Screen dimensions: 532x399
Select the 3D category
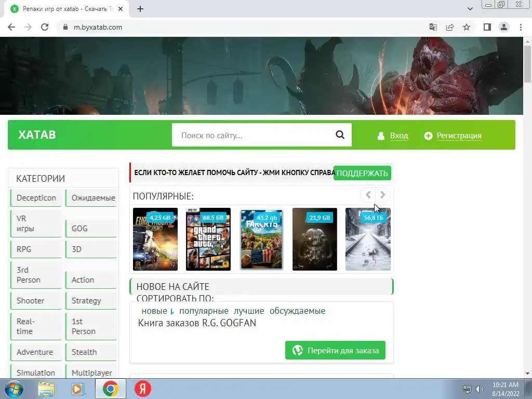point(91,249)
